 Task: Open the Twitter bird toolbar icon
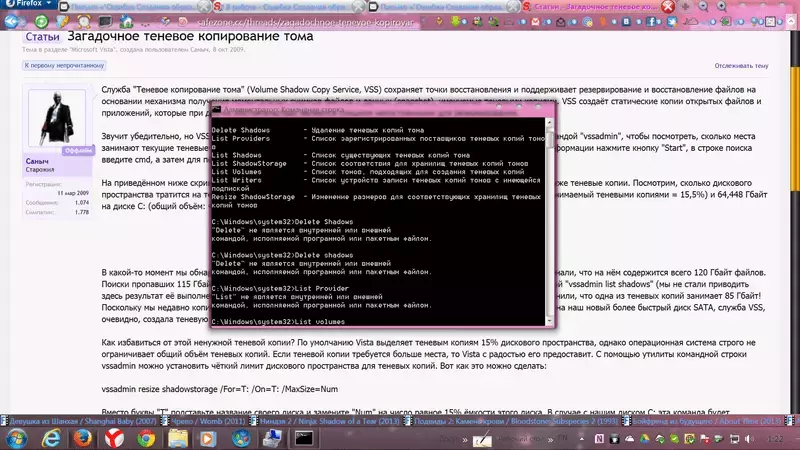[672, 21]
